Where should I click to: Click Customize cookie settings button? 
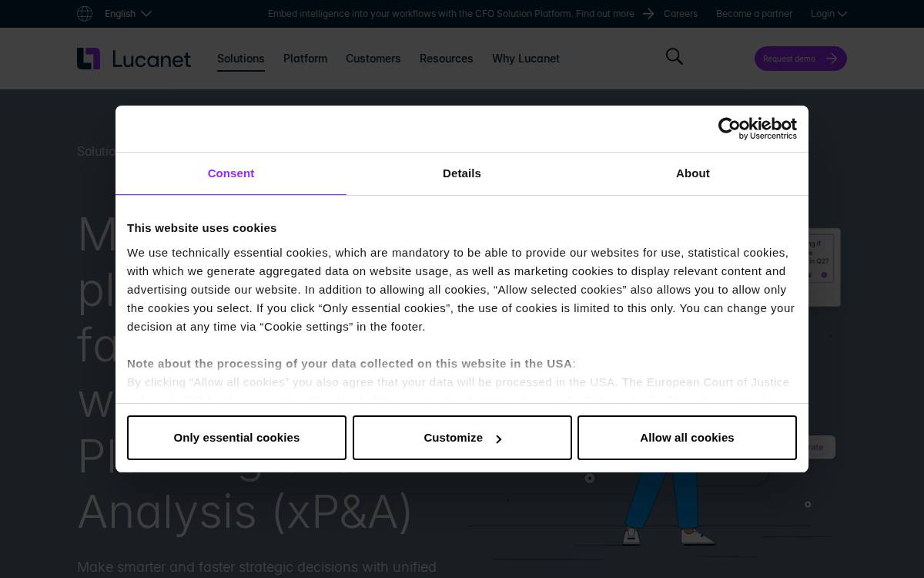462,438
